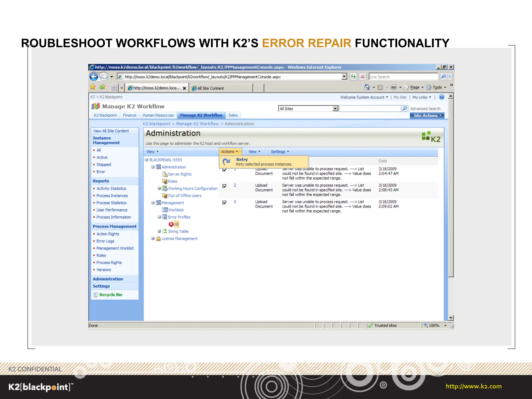Click the My Site link
532x399 pixels.
(400, 97)
